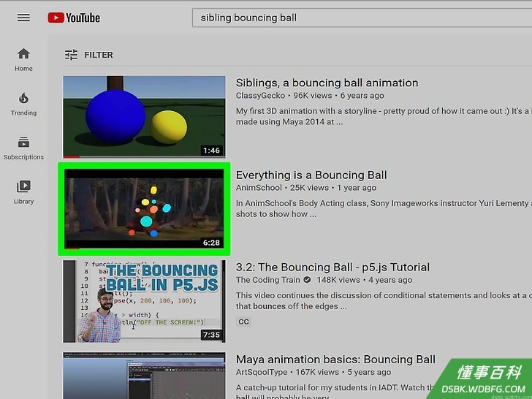The image size is (532, 399).
Task: Open the FILTER options label
Action: point(99,55)
